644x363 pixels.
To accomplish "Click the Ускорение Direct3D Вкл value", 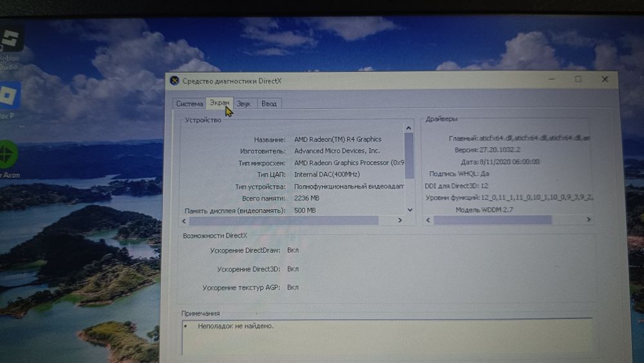I will 293,269.
